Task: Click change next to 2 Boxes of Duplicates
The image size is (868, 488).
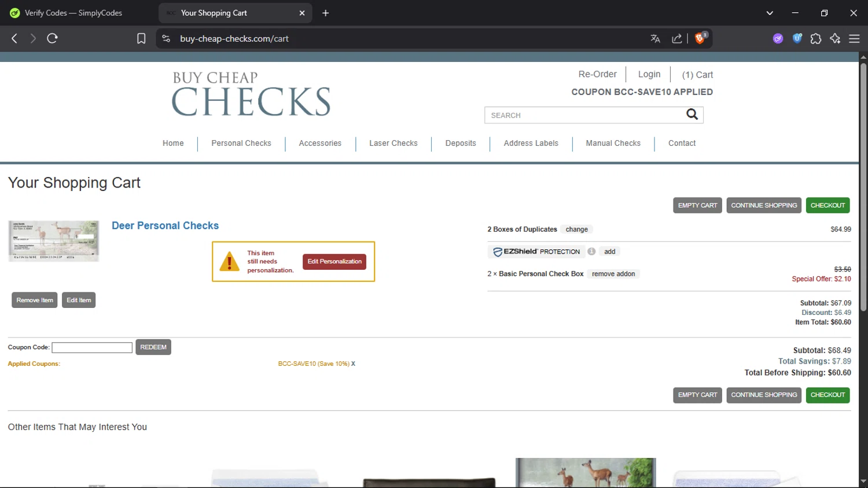Action: click(577, 229)
